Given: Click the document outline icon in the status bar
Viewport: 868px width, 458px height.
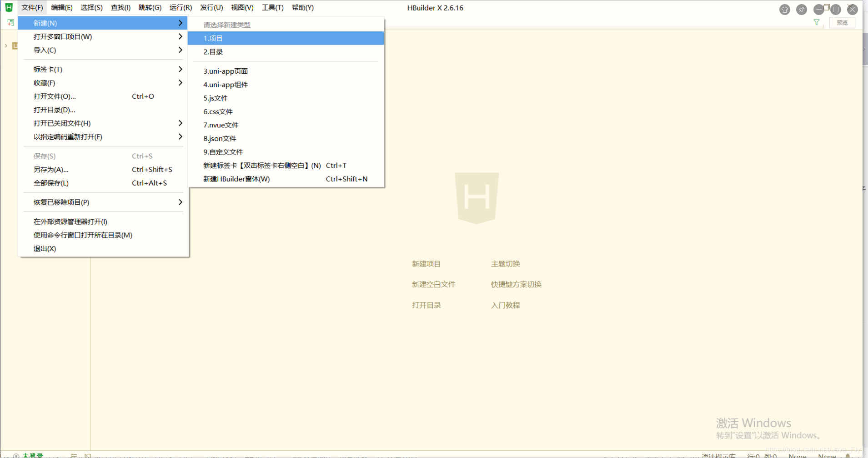Looking at the screenshot, I should point(74,456).
